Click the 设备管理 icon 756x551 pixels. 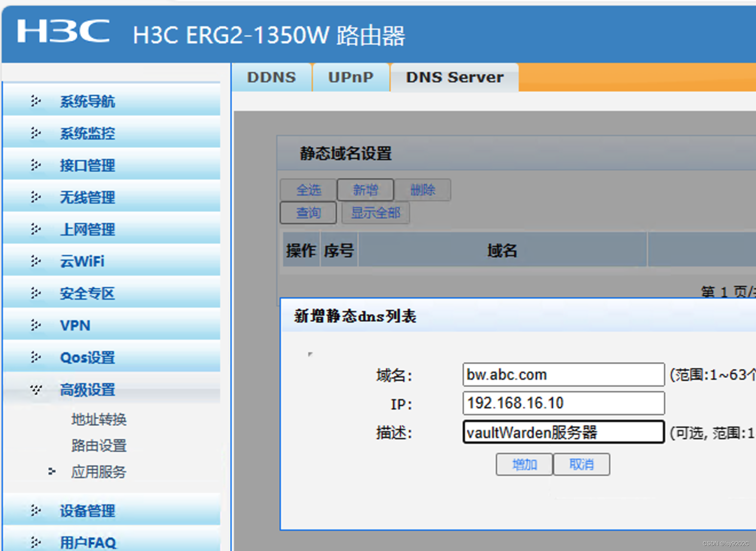tap(35, 511)
